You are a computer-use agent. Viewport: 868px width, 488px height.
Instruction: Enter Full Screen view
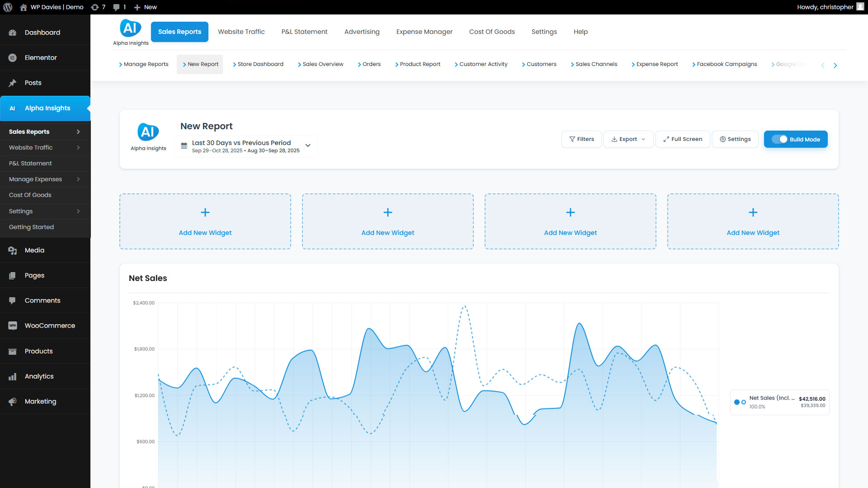click(x=683, y=139)
